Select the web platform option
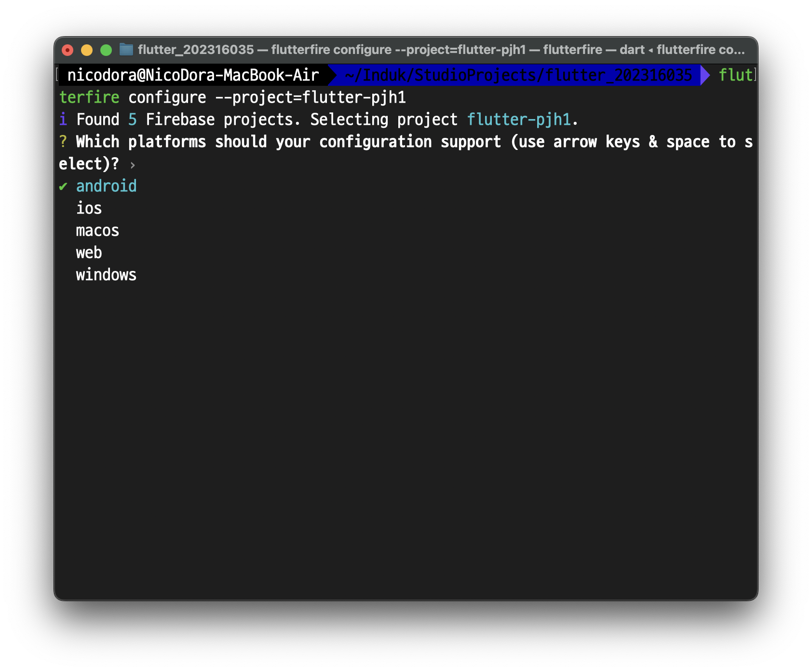The height and width of the screenshot is (672, 812). click(x=89, y=253)
